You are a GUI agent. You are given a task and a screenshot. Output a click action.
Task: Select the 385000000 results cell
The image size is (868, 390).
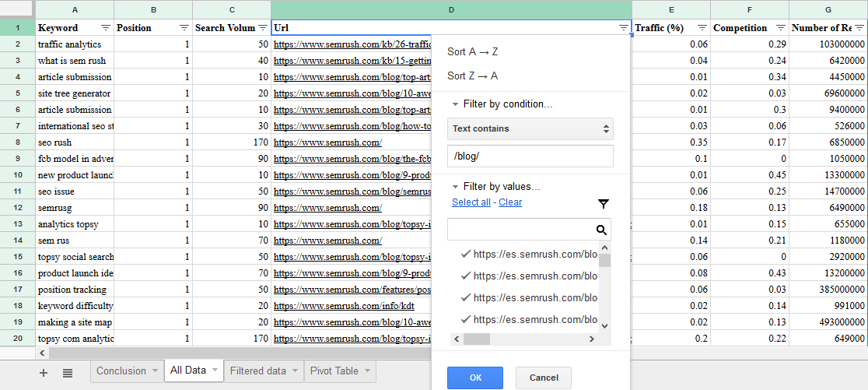(x=828, y=289)
